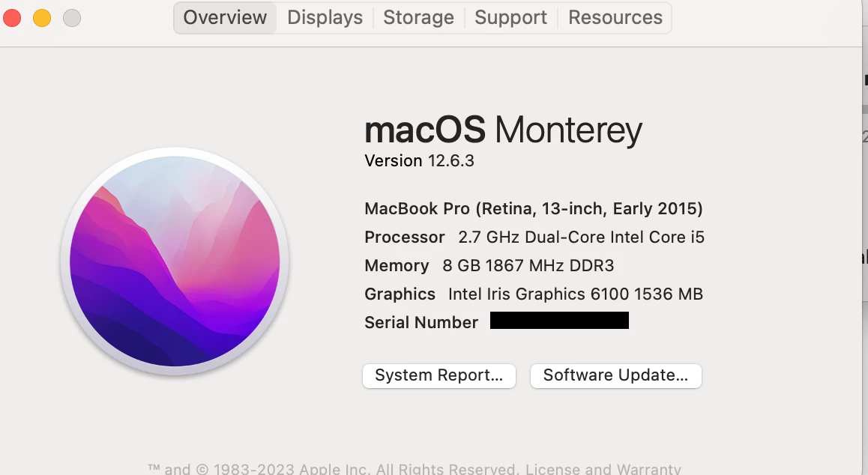The width and height of the screenshot is (868, 475).
Task: Click the Version 12.6.3 text
Action: [x=419, y=160]
